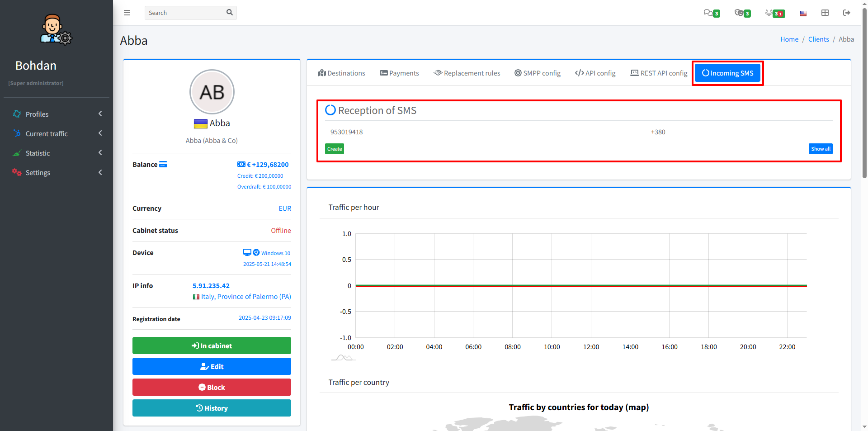
Task: Switch to the Payments tab
Action: (x=399, y=73)
